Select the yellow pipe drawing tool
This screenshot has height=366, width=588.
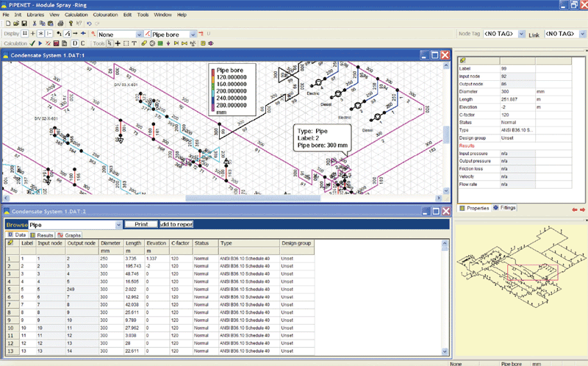(x=144, y=43)
